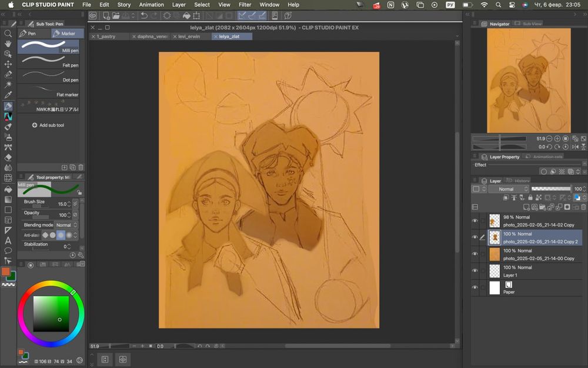The image size is (588, 368).
Task: Click the Navigator preview thumbnail
Action: point(528,80)
